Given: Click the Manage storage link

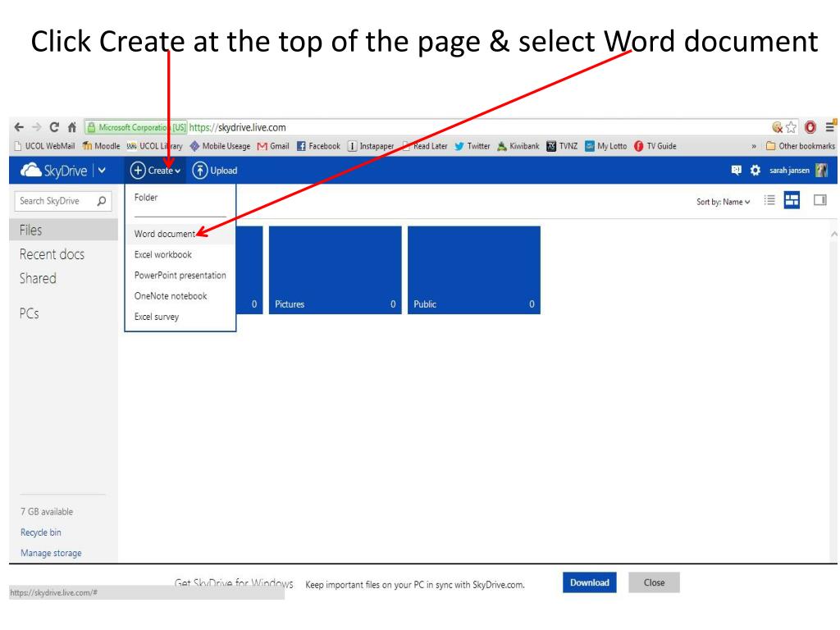Looking at the screenshot, I should tap(51, 553).
